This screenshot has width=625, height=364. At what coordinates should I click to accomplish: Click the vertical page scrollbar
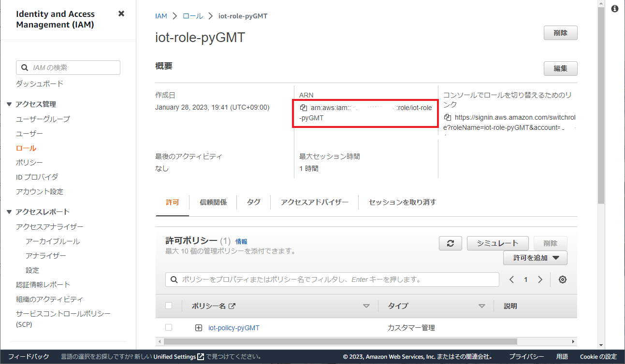coord(601,104)
